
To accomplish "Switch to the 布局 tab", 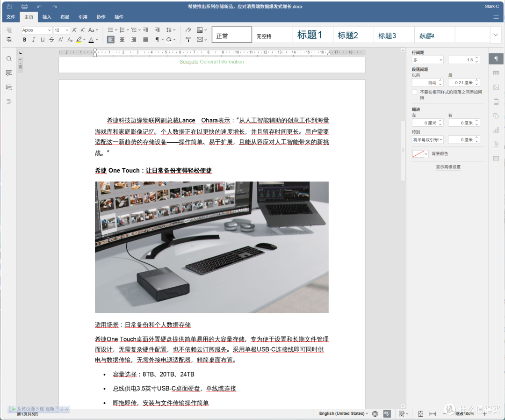I will coord(65,17).
